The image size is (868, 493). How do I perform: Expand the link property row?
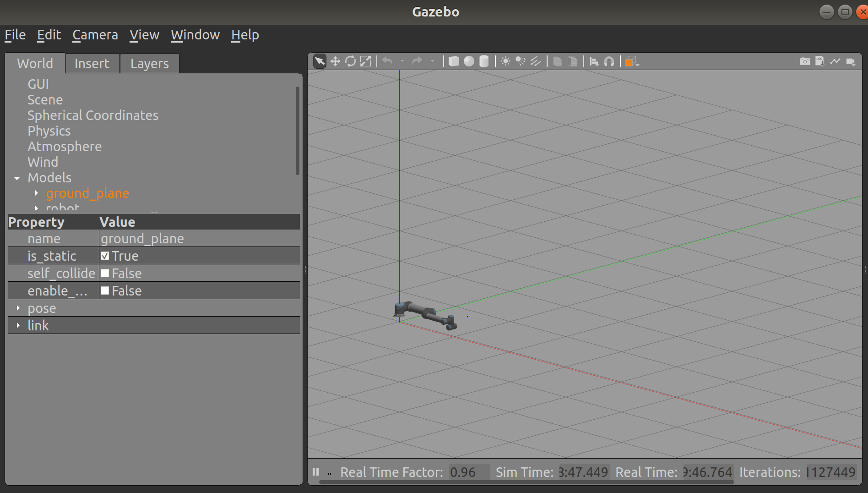point(18,325)
